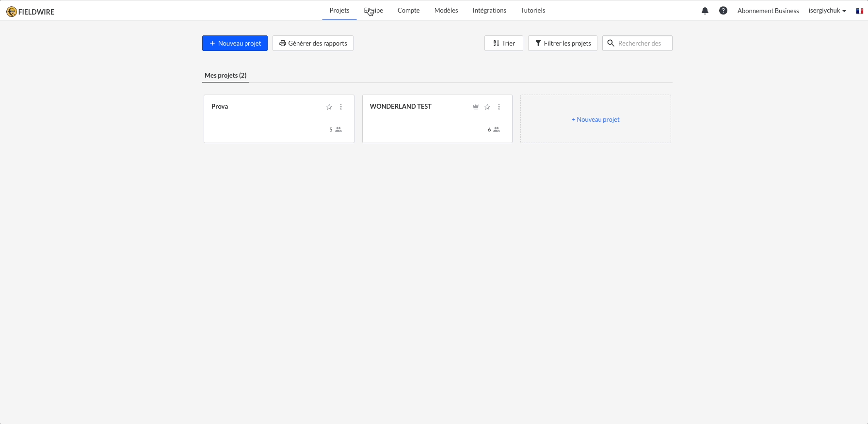Screen dimensions: 868x424
Task: Open the notifications bell
Action: tap(705, 11)
